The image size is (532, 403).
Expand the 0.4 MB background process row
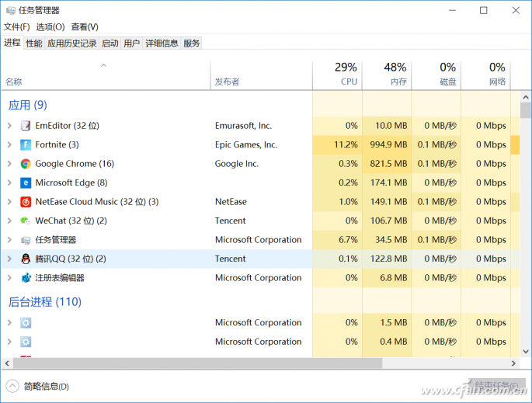[x=9, y=342]
